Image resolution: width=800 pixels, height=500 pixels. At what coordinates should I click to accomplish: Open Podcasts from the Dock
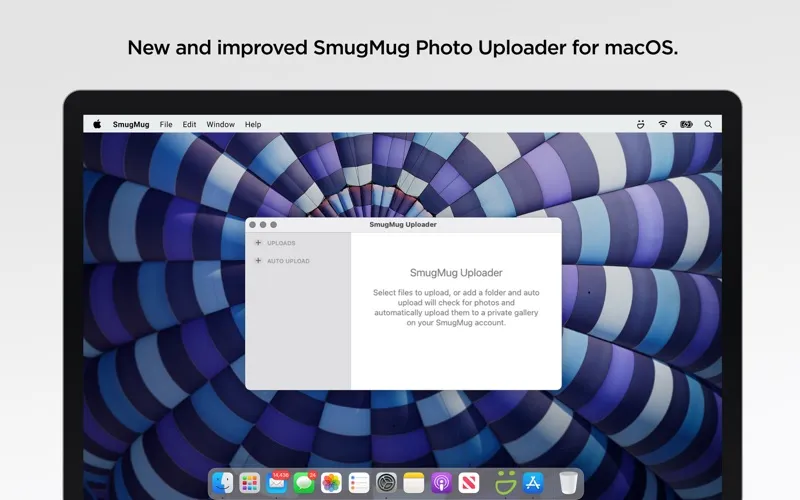441,483
